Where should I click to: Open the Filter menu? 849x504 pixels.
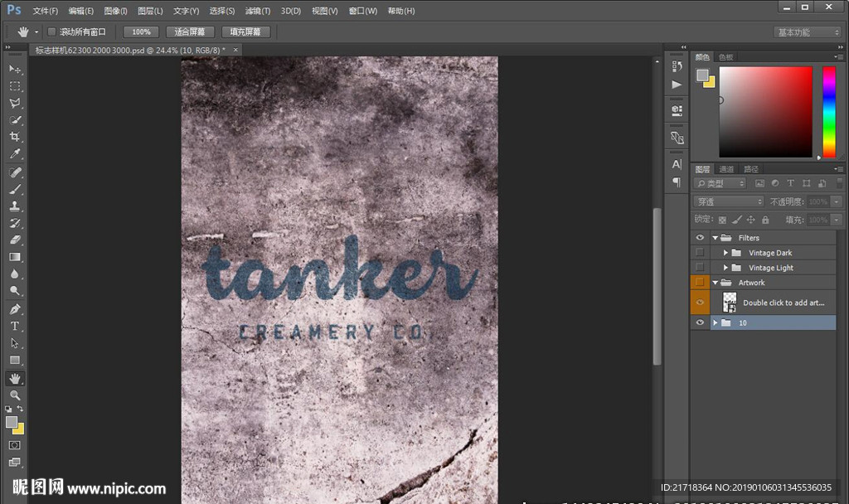click(258, 11)
